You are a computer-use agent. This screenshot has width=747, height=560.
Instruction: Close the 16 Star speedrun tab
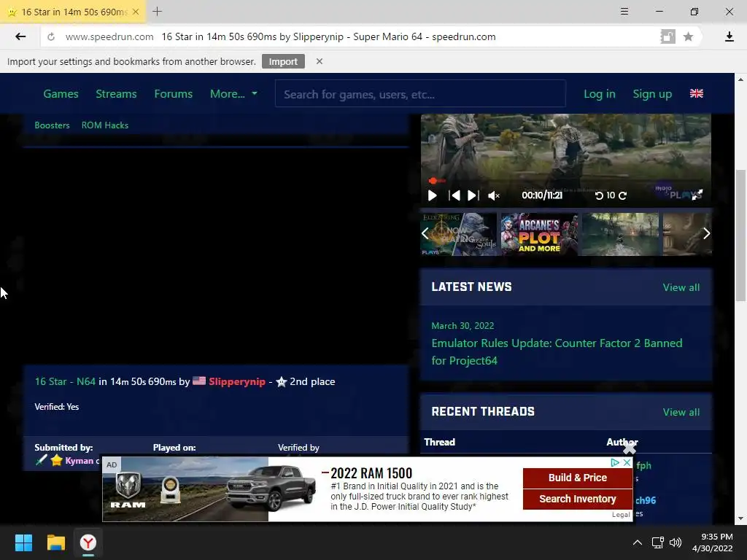tap(136, 12)
